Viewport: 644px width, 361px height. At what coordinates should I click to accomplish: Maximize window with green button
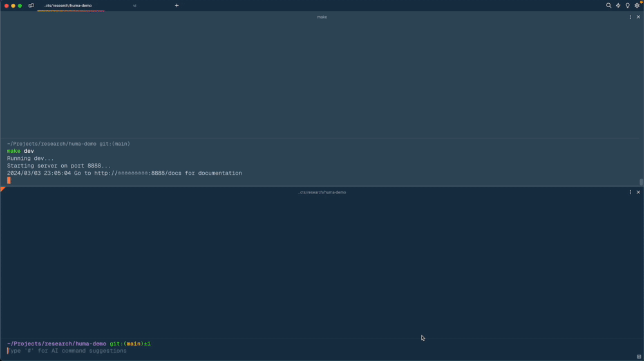coord(20,6)
